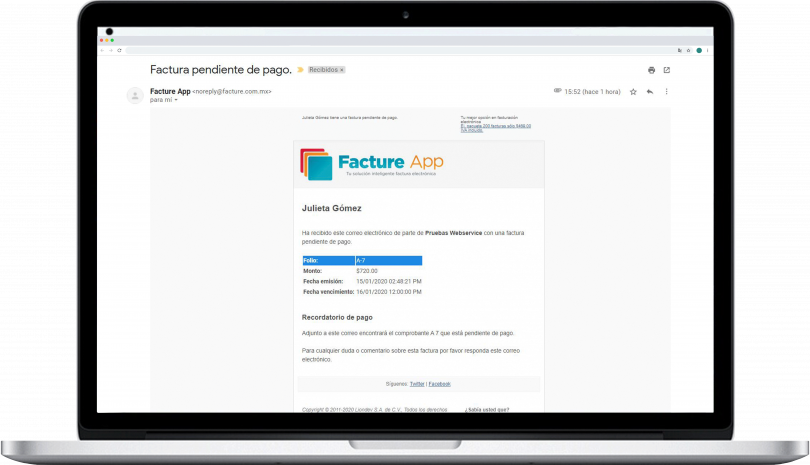The width and height of the screenshot is (810, 465).
Task: Open the three-dot more options menu
Action: (667, 92)
